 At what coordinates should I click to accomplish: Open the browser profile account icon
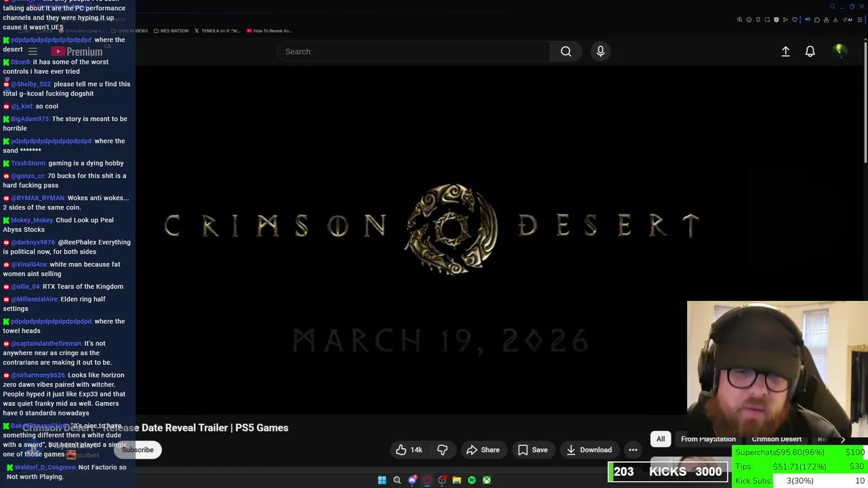point(826,20)
